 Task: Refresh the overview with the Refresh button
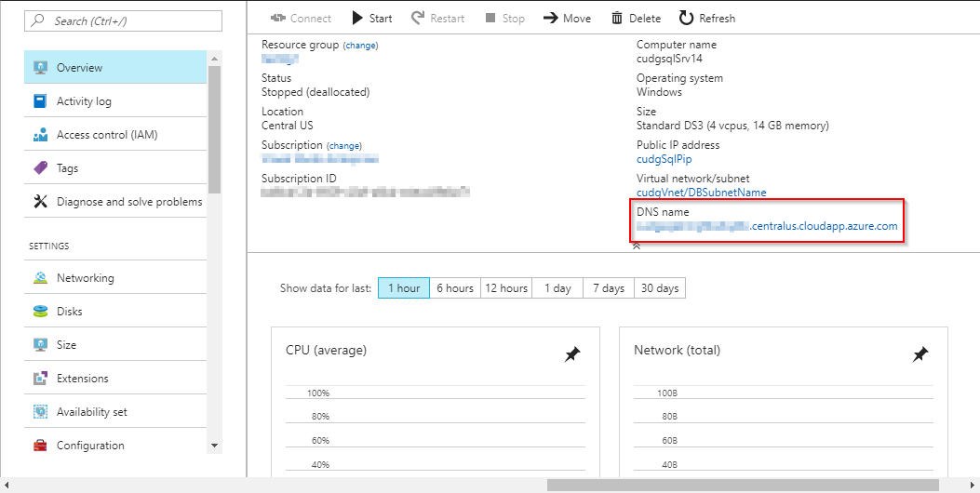[x=707, y=18]
